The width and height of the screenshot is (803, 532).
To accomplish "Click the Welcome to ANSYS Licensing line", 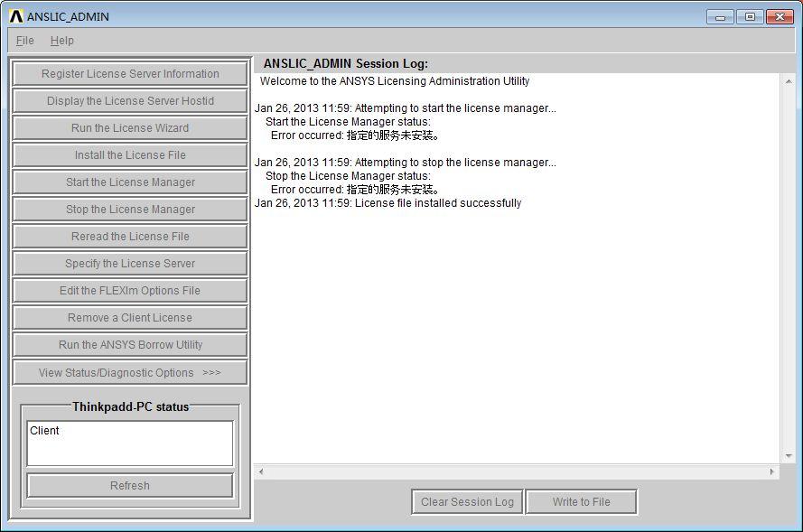I will [395, 81].
